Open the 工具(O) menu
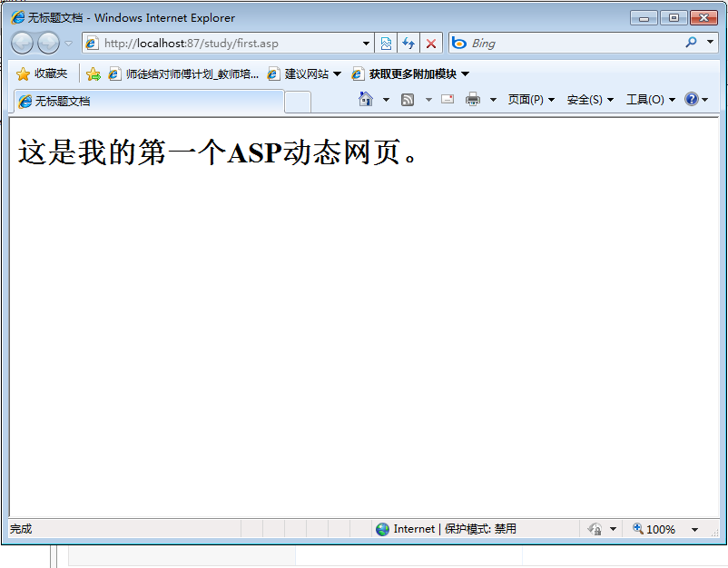Screen dimensions: 728x568 (650, 100)
